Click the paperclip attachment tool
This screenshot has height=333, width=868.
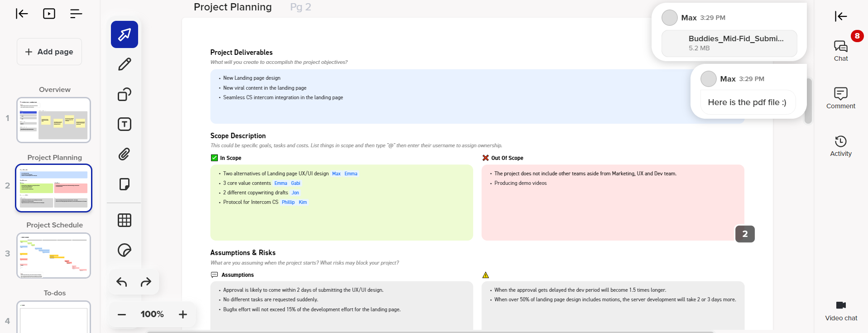(125, 154)
